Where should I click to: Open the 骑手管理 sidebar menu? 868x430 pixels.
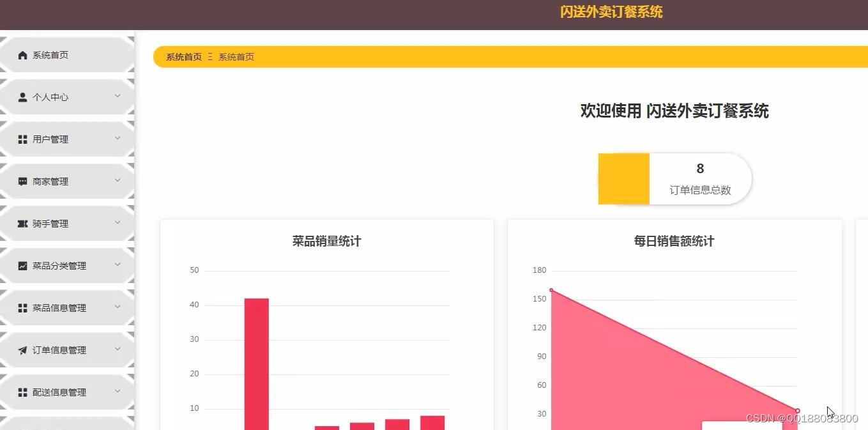[67, 224]
